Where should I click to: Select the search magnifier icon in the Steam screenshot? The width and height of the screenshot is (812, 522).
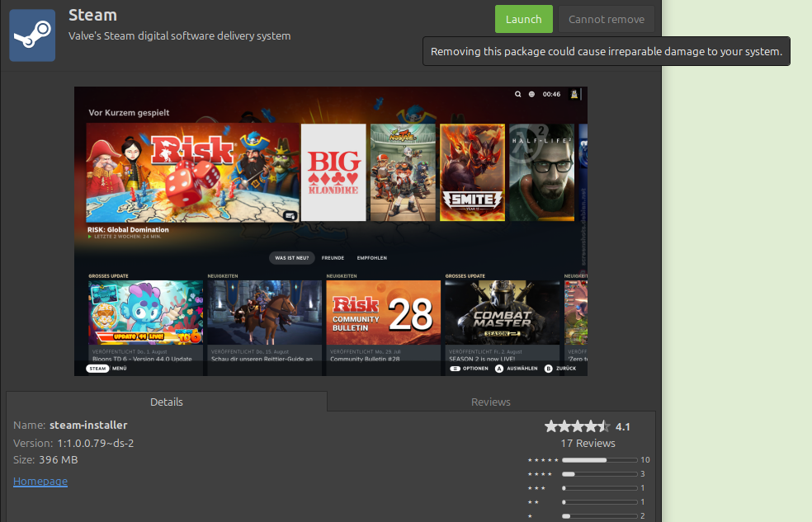[x=517, y=94]
